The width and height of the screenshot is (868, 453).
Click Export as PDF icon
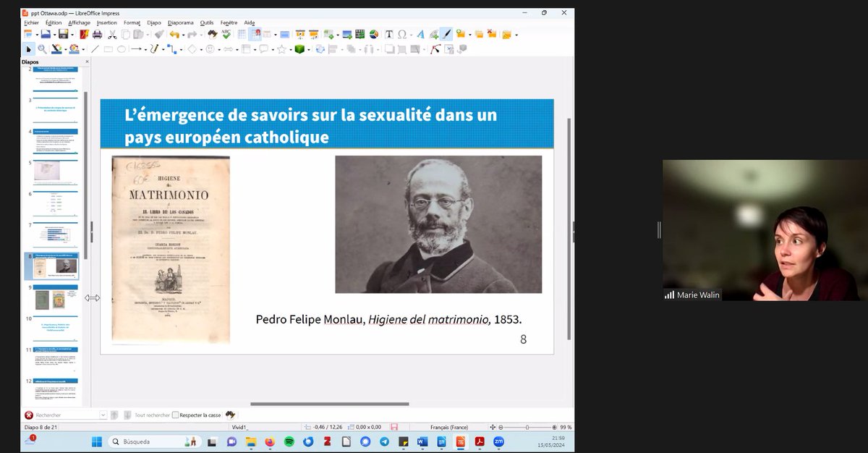[x=85, y=34]
